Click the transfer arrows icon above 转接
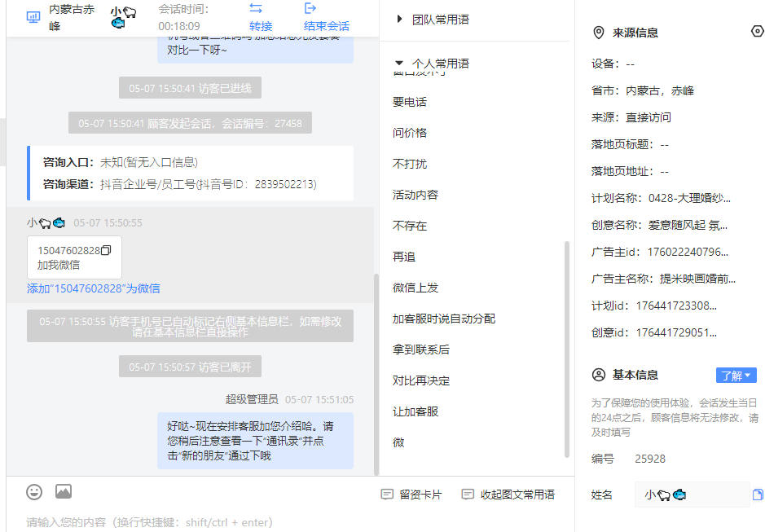The height and width of the screenshot is (532, 765). 256,8
